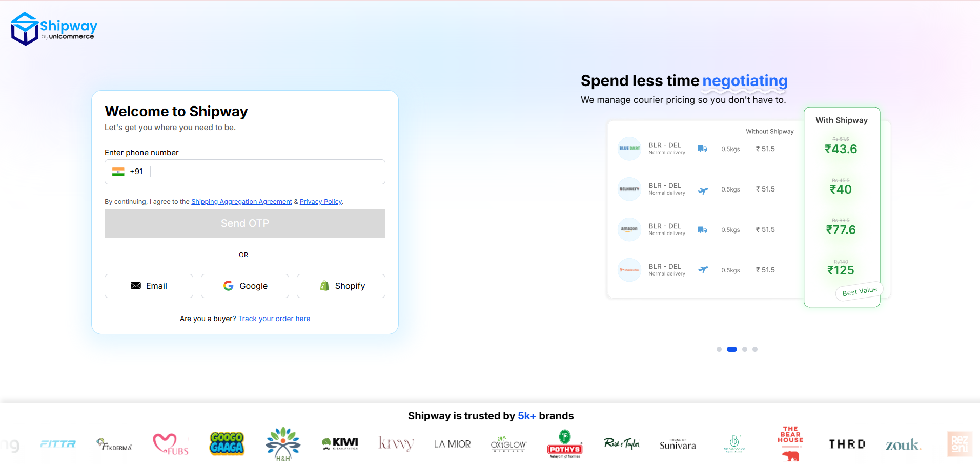Continue with the Google button
This screenshot has width=980, height=466.
click(x=245, y=286)
